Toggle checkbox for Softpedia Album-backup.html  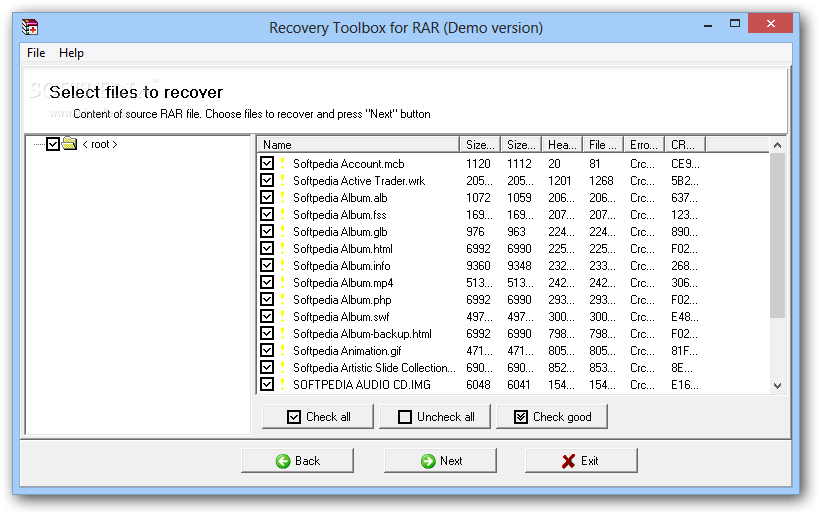coord(267,334)
